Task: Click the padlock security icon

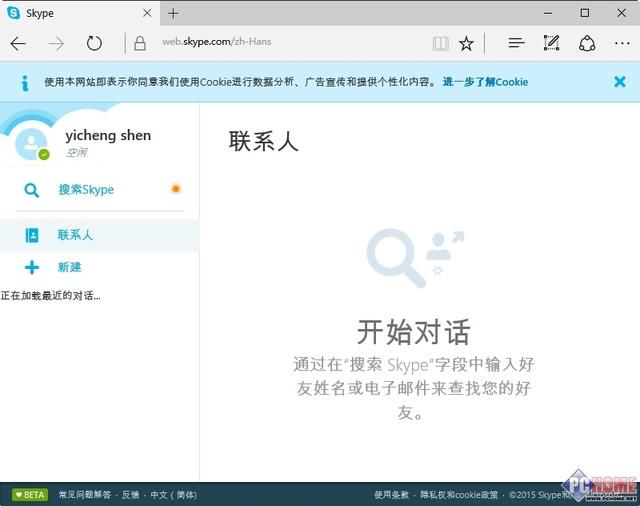Action: 140,43
